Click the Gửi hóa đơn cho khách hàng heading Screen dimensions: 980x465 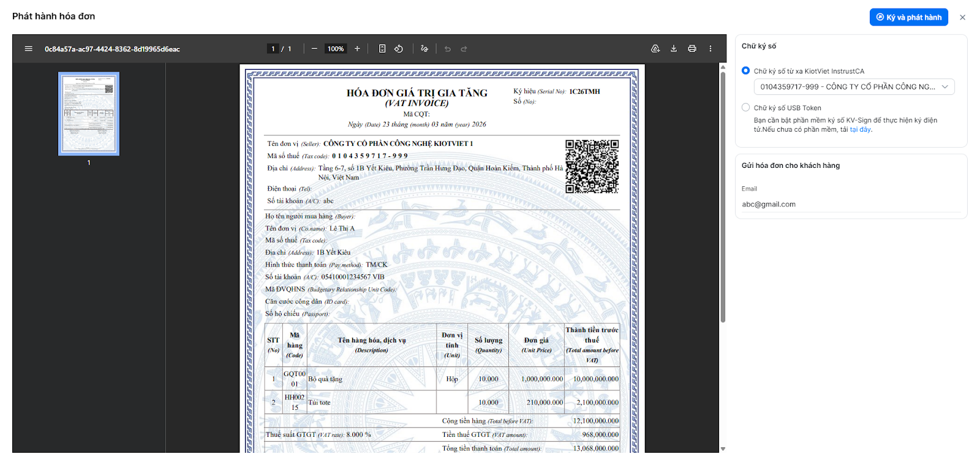[x=791, y=165]
